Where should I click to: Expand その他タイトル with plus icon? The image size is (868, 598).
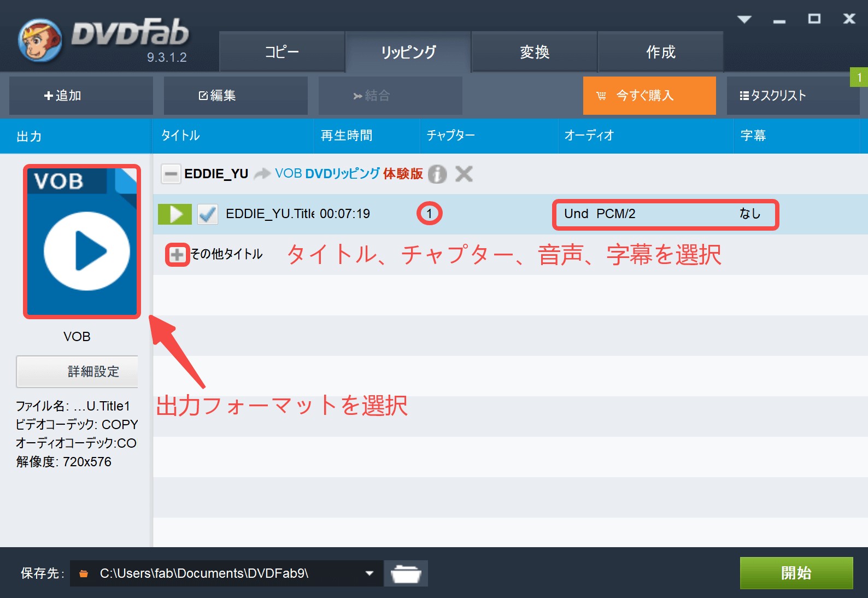click(x=177, y=255)
